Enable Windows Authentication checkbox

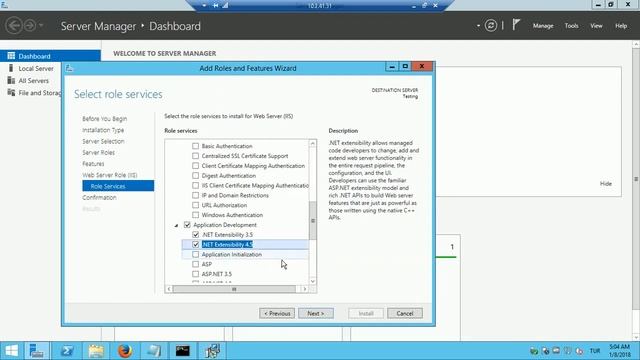click(196, 215)
